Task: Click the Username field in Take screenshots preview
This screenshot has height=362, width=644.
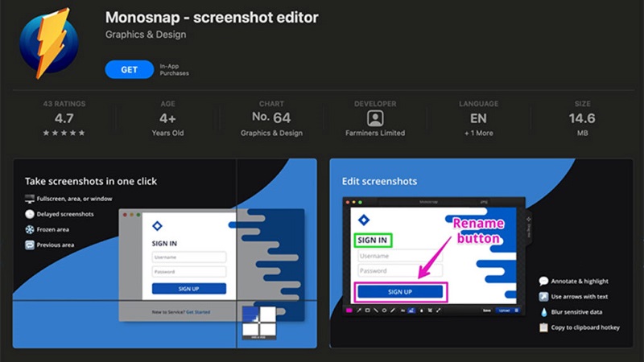Action: pyautogui.click(x=189, y=257)
